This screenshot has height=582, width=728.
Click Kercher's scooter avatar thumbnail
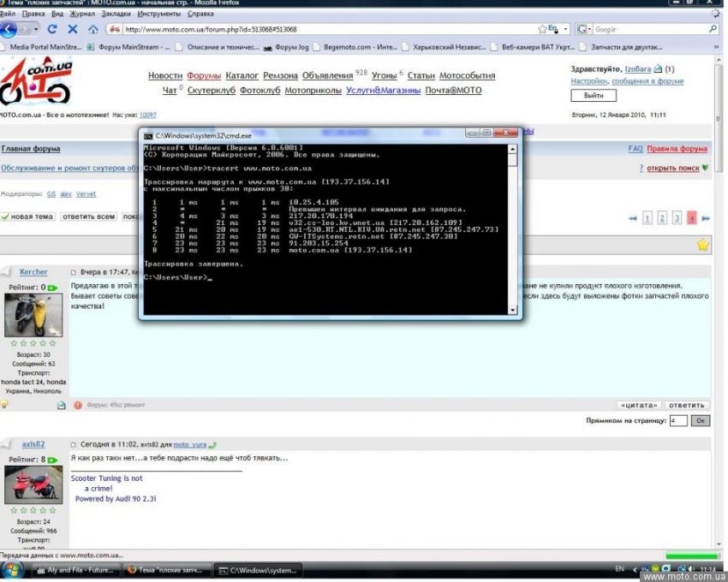click(x=33, y=316)
